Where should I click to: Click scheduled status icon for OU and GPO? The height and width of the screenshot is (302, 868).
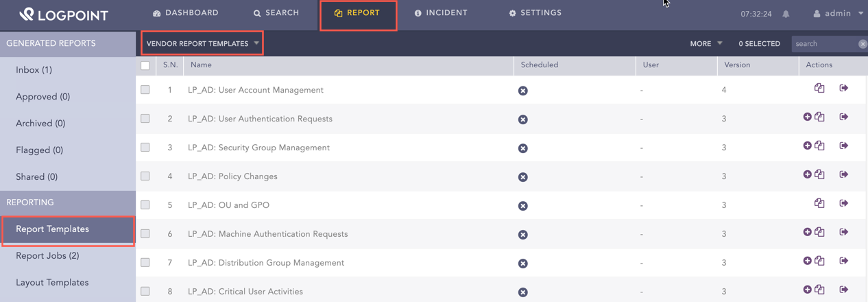(523, 206)
